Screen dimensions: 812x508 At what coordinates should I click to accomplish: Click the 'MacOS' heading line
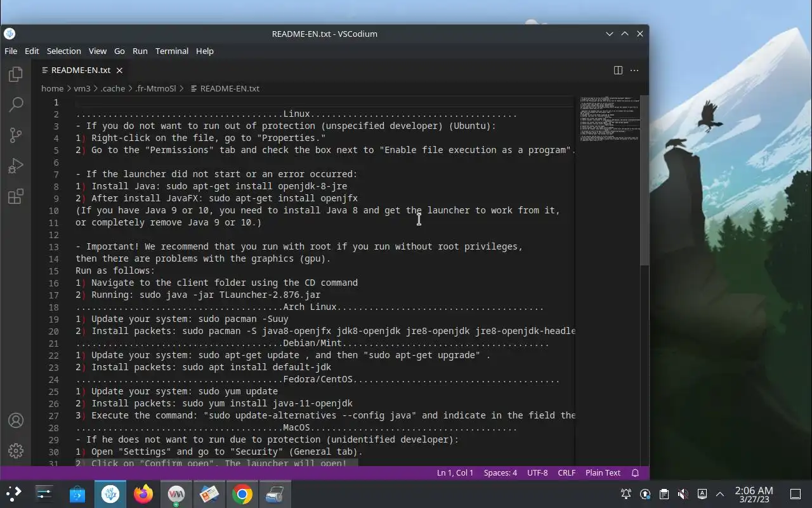click(296, 428)
